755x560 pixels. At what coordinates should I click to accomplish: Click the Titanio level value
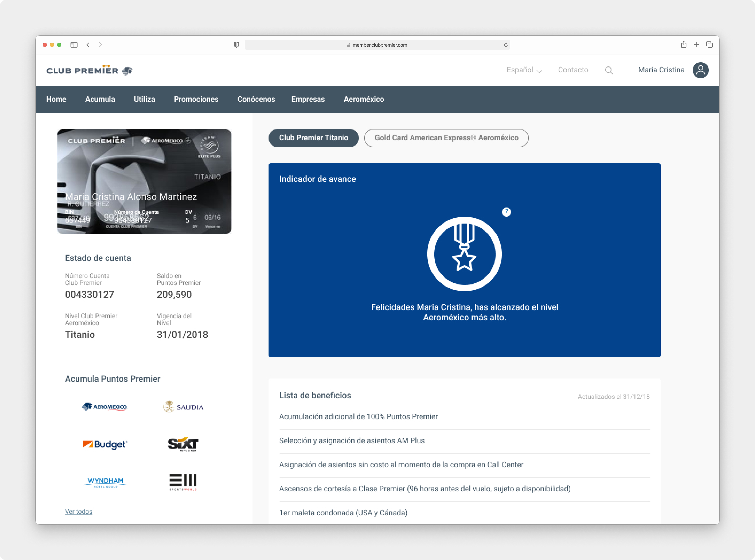(80, 335)
